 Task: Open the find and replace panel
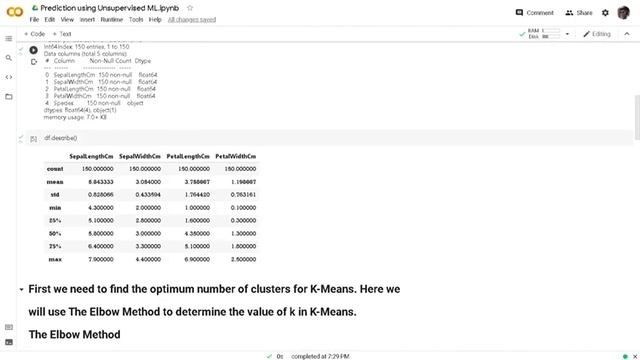click(x=9, y=58)
